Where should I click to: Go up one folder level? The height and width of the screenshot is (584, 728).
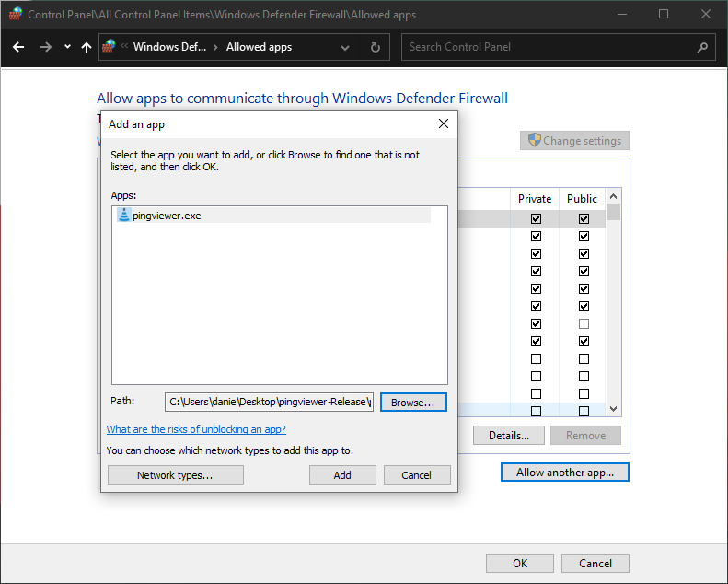[87, 47]
